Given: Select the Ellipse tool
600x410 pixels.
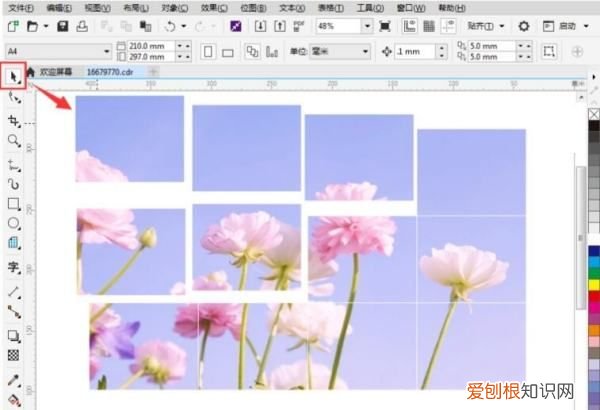Looking at the screenshot, I should coord(14,223).
